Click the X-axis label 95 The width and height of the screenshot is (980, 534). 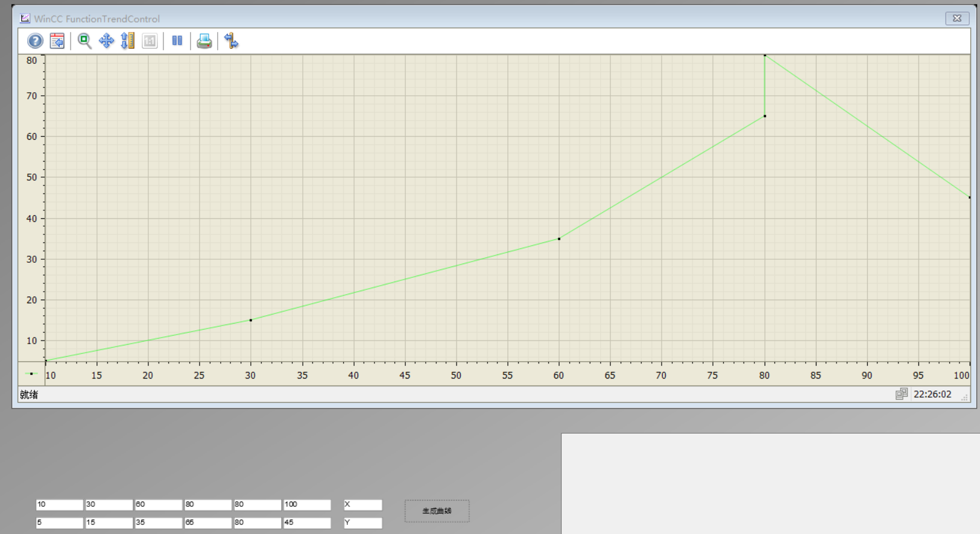[x=918, y=375]
